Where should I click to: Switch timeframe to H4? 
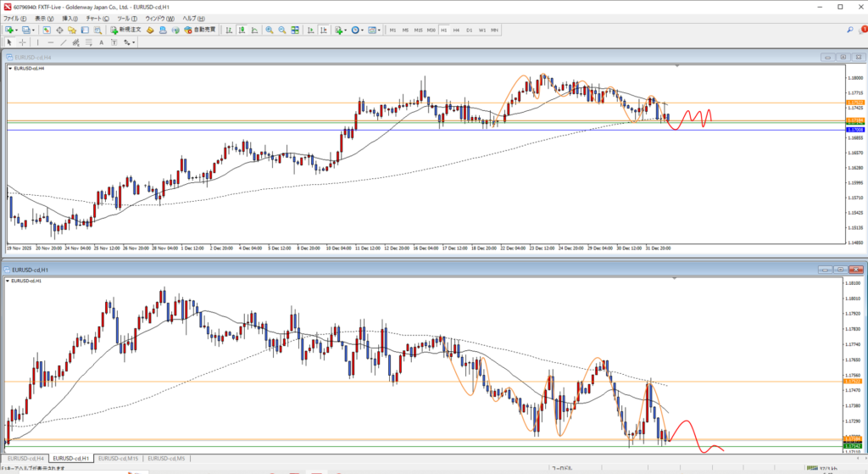pyautogui.click(x=456, y=30)
